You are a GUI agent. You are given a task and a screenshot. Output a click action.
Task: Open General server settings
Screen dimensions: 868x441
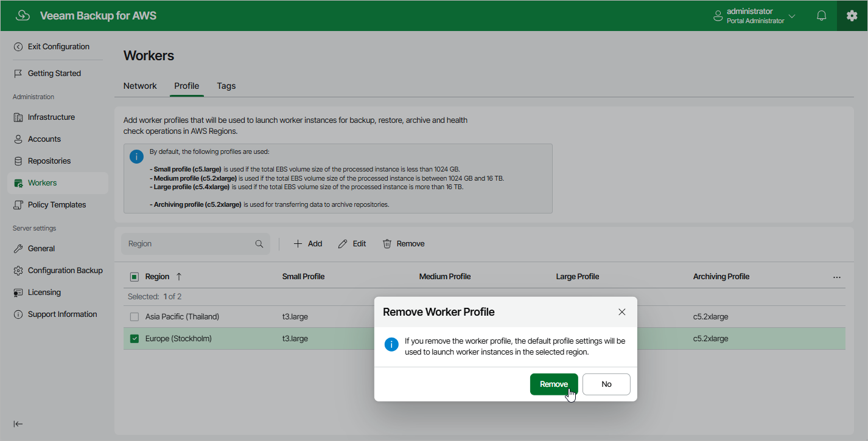click(41, 249)
